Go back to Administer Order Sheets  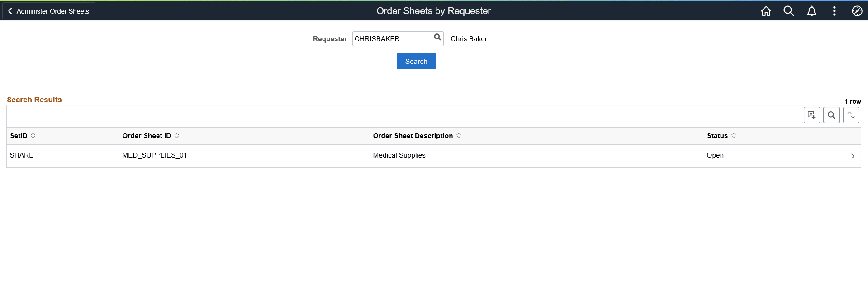(x=49, y=11)
